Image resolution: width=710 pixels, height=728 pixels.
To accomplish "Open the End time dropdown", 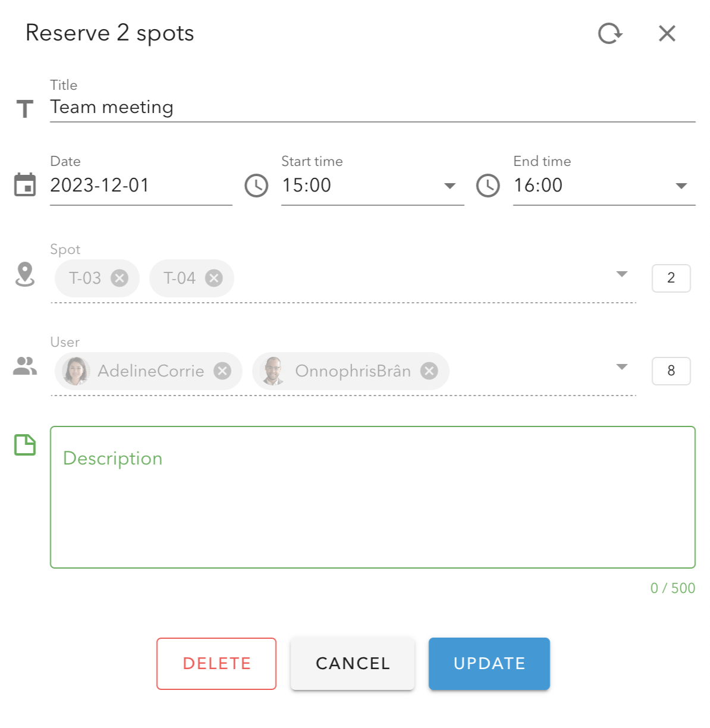I will (x=681, y=186).
